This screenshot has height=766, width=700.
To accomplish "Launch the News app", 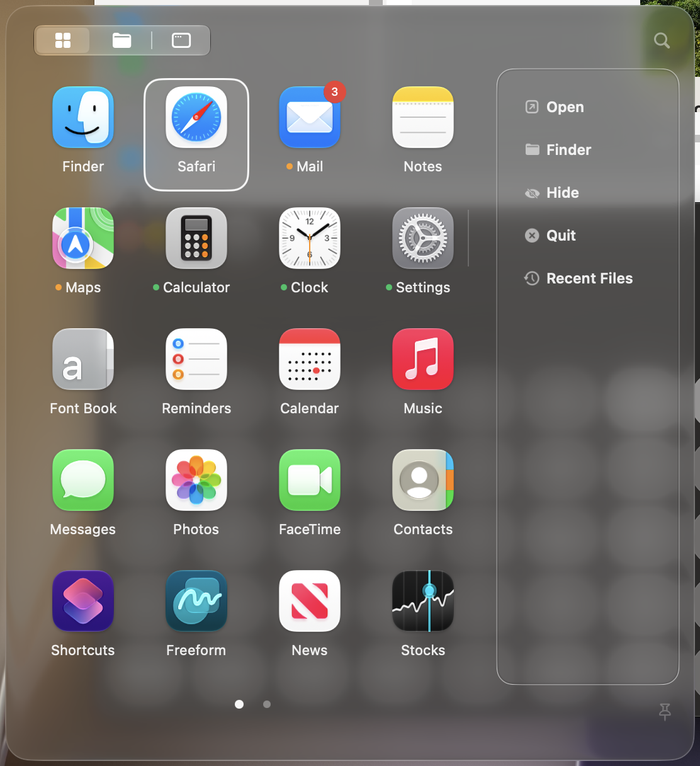I will click(x=310, y=601).
